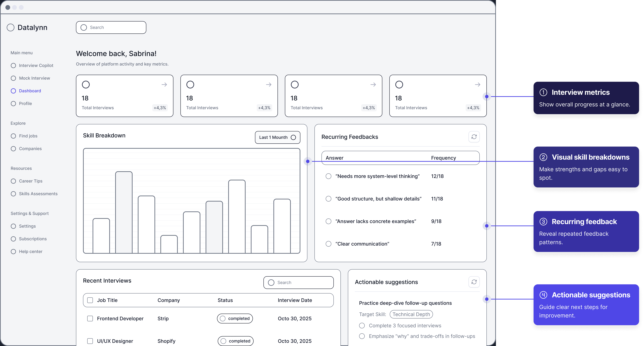Image resolution: width=644 pixels, height=346 pixels.
Task: Click the Datalynn logo icon
Action: point(10,28)
